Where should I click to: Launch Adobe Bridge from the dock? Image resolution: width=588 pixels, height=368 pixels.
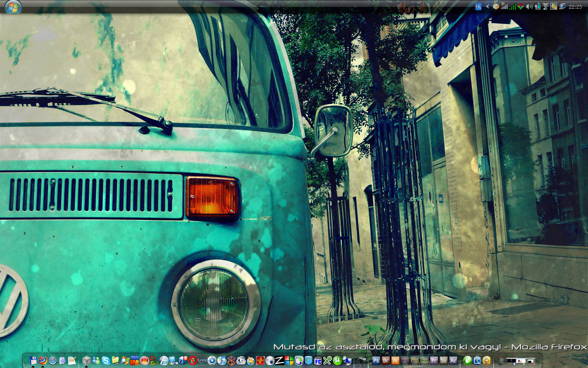[x=386, y=360]
